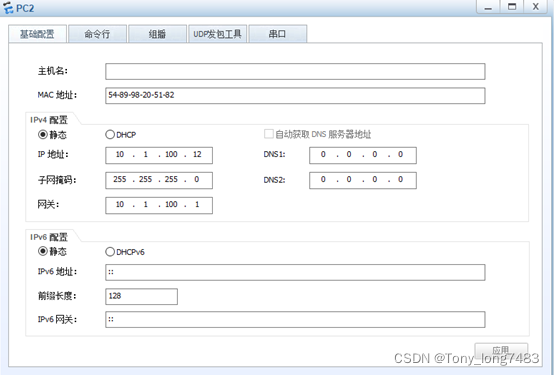Click the IPv6 网关 input field
The image size is (554, 375).
(295, 320)
